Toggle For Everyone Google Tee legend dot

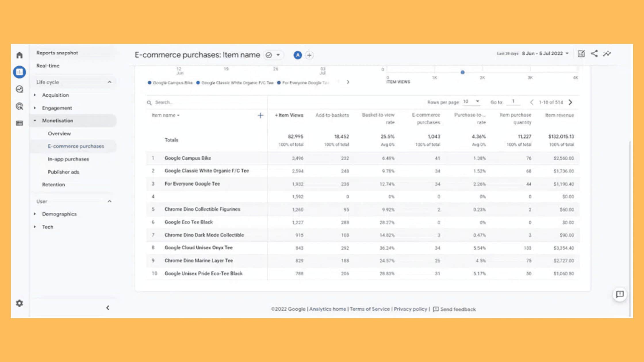coord(279,83)
